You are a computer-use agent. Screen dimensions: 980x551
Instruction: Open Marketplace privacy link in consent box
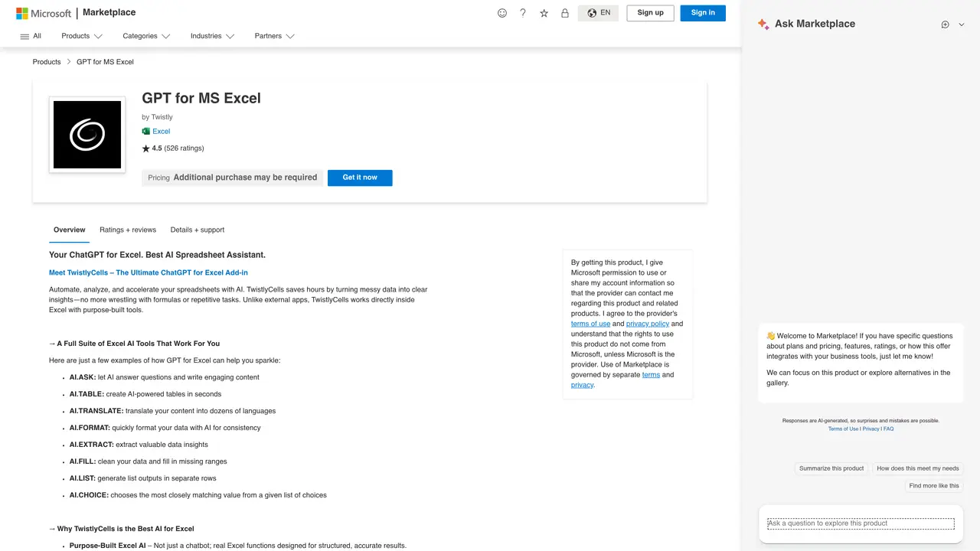tap(582, 385)
